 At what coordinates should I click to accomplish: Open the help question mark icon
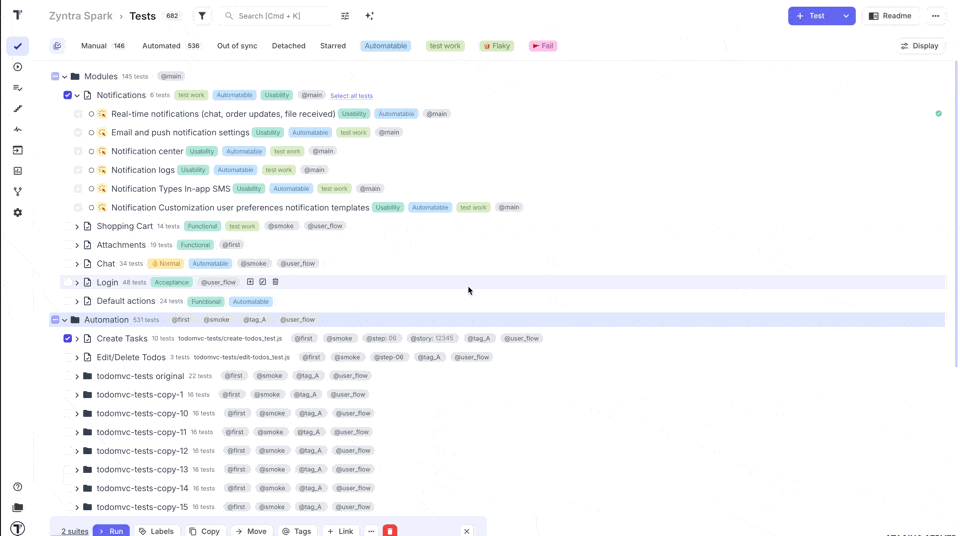pyautogui.click(x=17, y=487)
